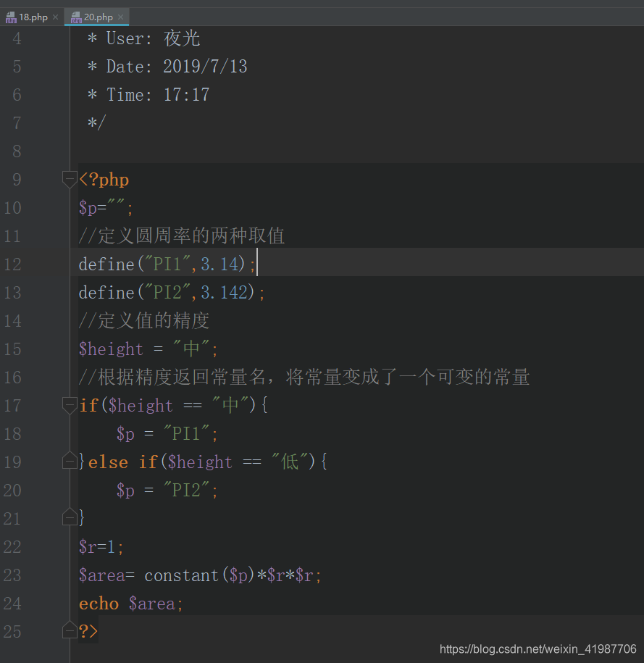Place cursor on define("PI2",3.142) line

pos(172,293)
